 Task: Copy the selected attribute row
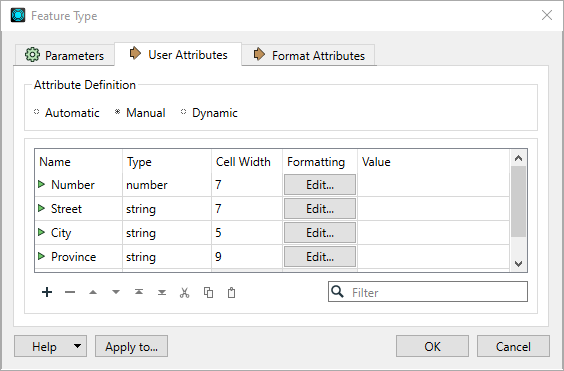click(x=208, y=293)
